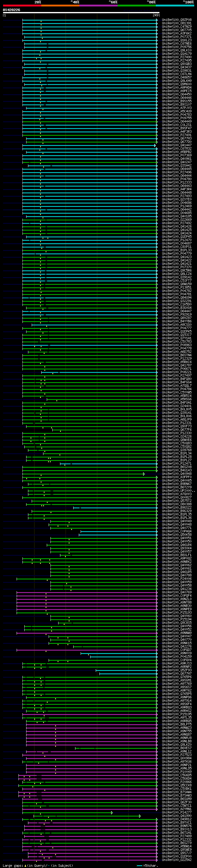Click the purple ~60% identity color segment

pos(99,6)
